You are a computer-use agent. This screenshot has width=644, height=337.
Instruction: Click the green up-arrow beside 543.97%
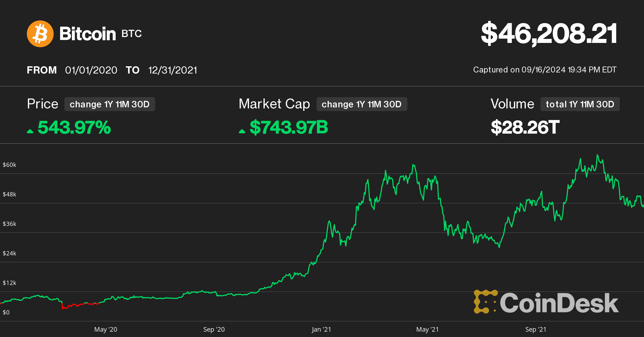30,131
